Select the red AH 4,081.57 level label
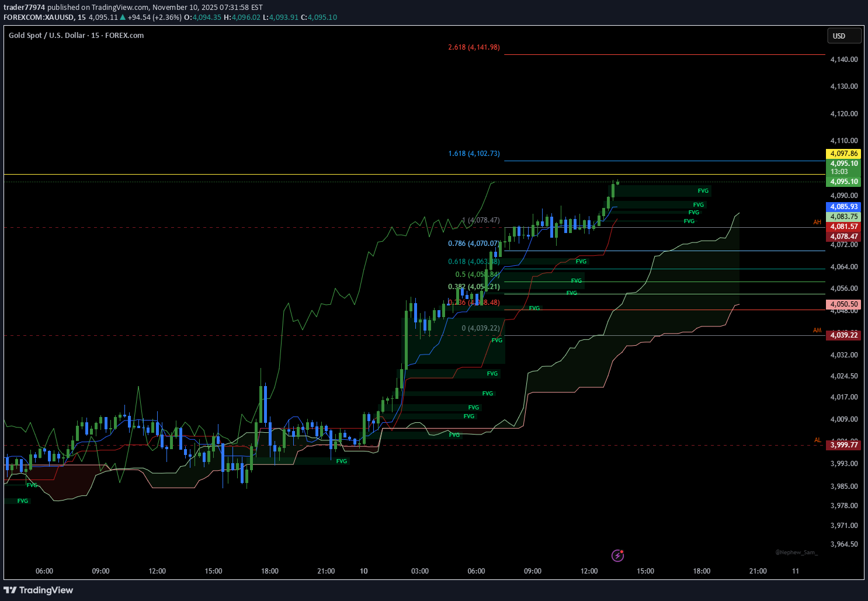Viewport: 868px width, 601px height. coord(843,227)
